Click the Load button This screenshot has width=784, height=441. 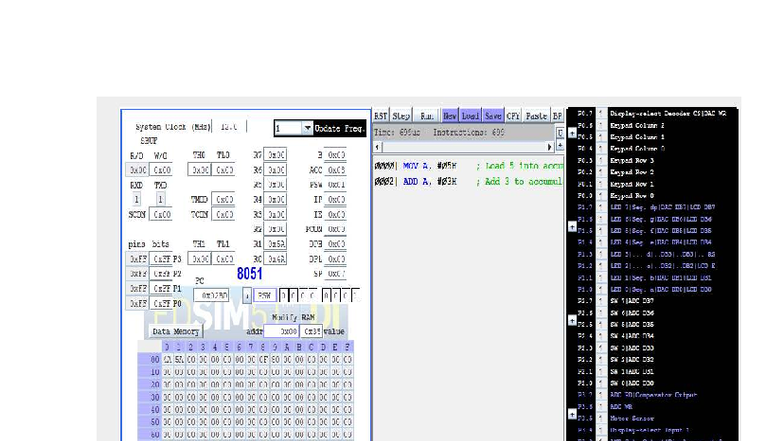click(470, 116)
